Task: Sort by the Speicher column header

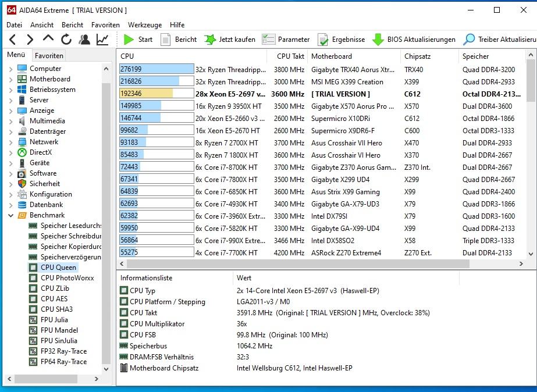Action: tap(491, 56)
